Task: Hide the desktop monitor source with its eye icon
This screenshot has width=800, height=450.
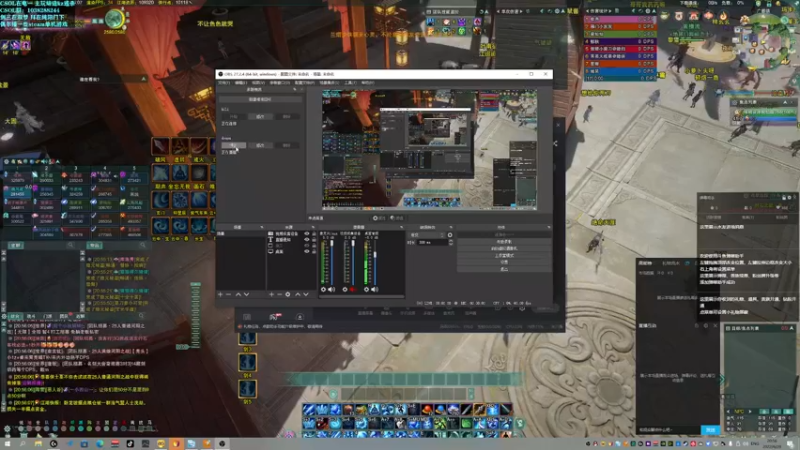Action: pyautogui.click(x=307, y=252)
